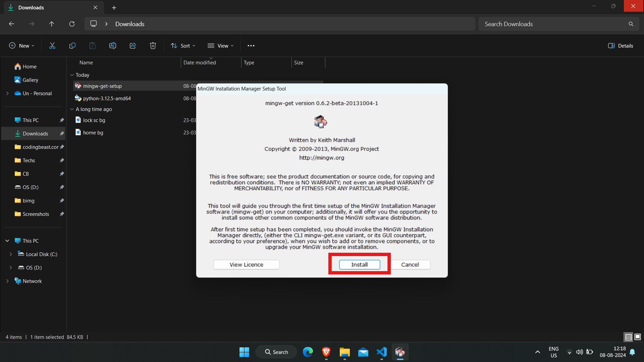This screenshot has width=644, height=362.
Task: Open Visual Studio Code from taskbar
Action: click(382, 352)
